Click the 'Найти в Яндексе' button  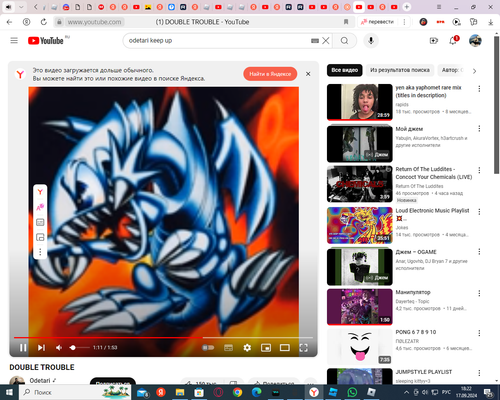270,74
